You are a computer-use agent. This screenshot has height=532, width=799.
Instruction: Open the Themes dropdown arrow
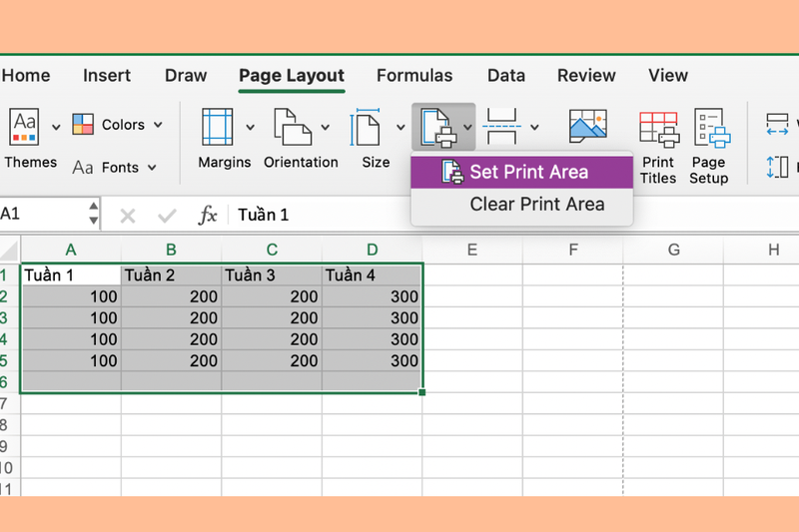(x=56, y=128)
